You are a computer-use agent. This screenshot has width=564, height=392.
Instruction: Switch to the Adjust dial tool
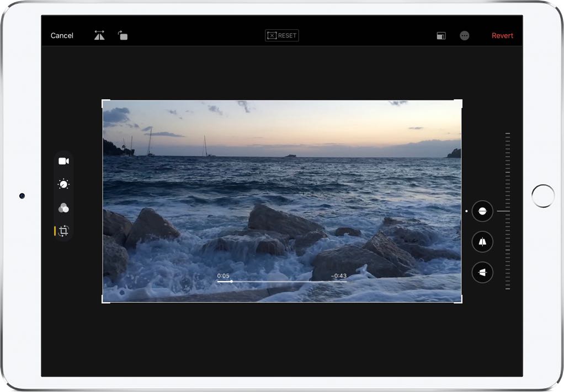click(x=63, y=185)
